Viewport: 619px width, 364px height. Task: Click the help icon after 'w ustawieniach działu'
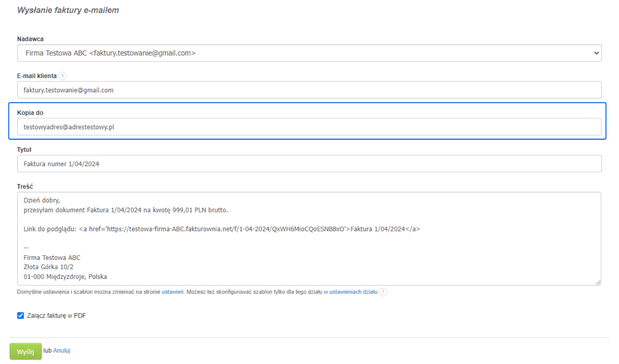[x=383, y=292]
